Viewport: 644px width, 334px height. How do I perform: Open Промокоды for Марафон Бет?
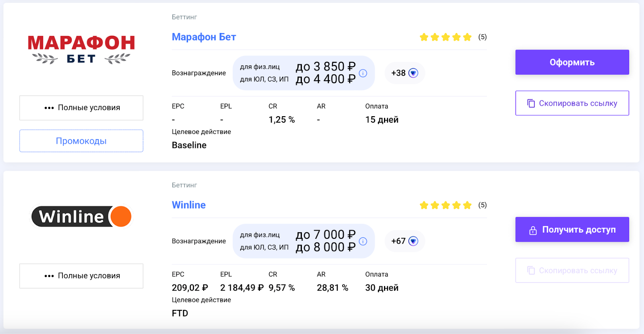(81, 141)
